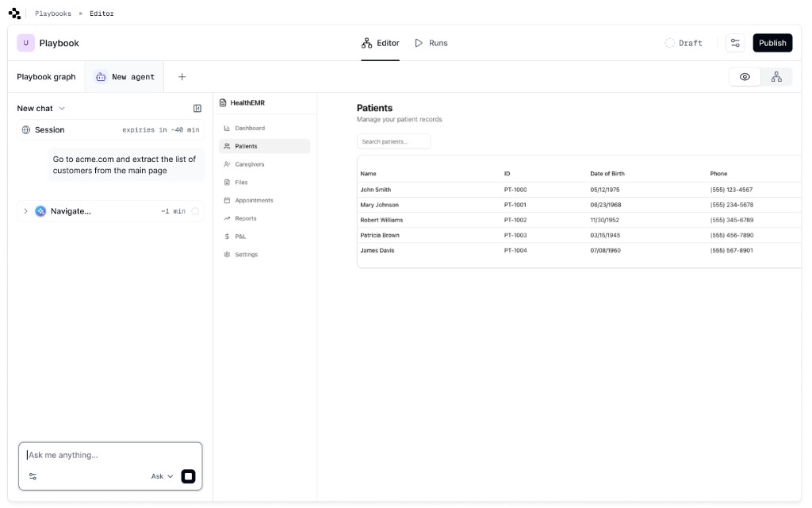This screenshot has height=508, width=812.
Task: Go back via the Playbooks breadcrumb
Action: [52, 13]
